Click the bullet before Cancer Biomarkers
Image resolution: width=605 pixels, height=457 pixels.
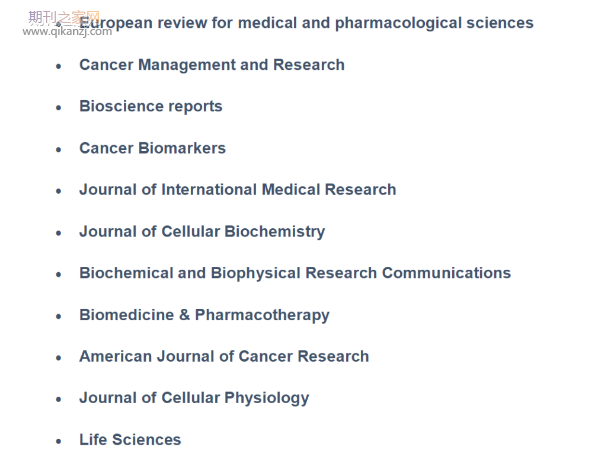click(59, 150)
